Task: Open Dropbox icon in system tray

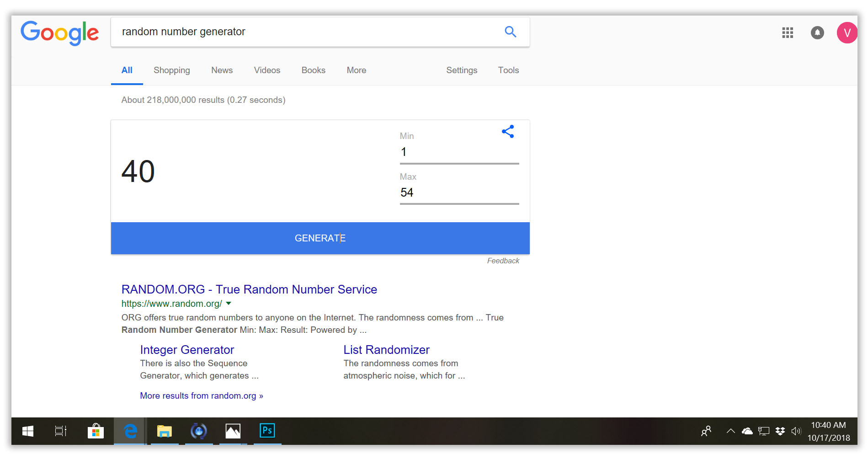Action: tap(780, 431)
